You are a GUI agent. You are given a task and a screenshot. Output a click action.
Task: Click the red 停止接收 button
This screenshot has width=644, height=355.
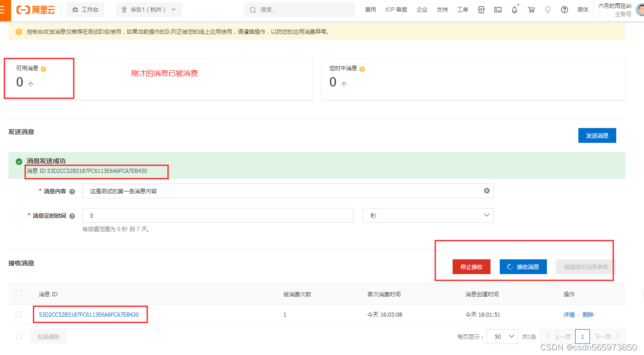(x=472, y=267)
